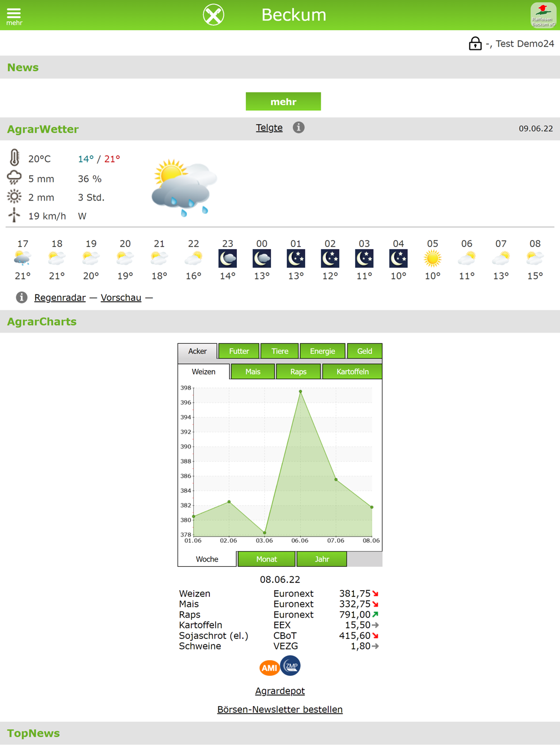Open the Raiffeisen Beckum logo icon
Image resolution: width=560 pixels, height=747 pixels.
tap(543, 15)
